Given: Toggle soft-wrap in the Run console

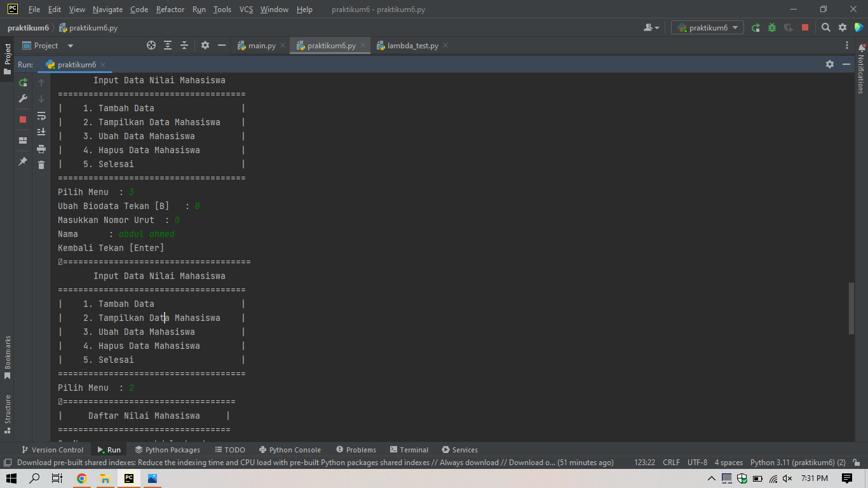Looking at the screenshot, I should pyautogui.click(x=41, y=116).
